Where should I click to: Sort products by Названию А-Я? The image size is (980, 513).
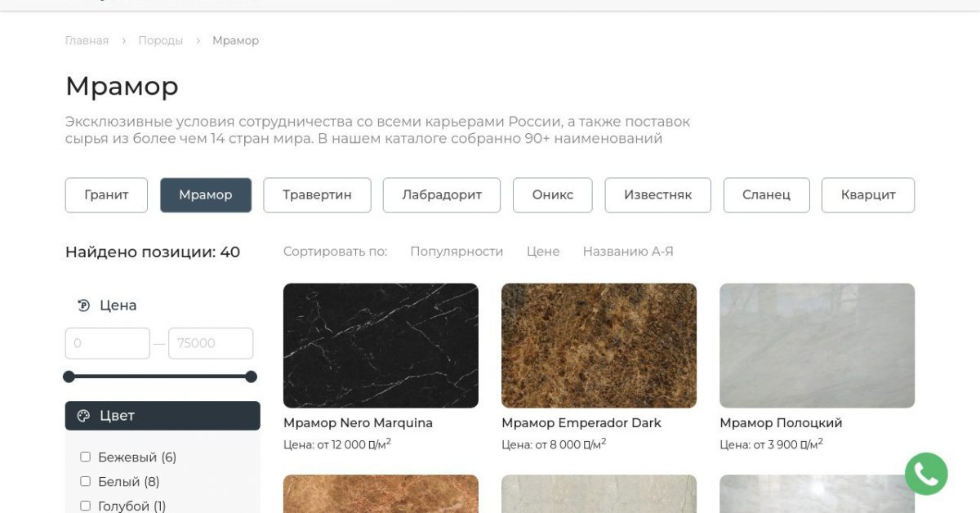(628, 252)
